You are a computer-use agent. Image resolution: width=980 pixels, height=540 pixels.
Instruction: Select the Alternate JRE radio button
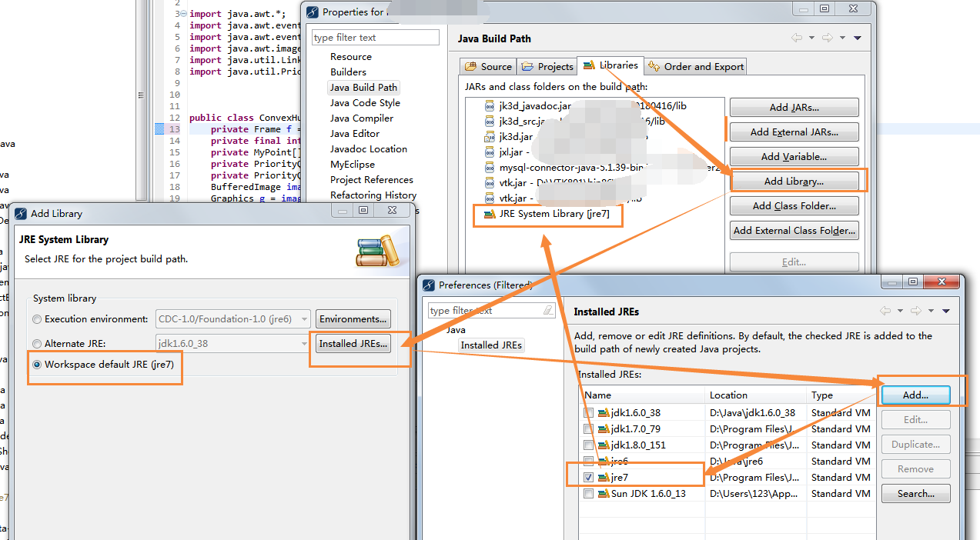click(36, 343)
